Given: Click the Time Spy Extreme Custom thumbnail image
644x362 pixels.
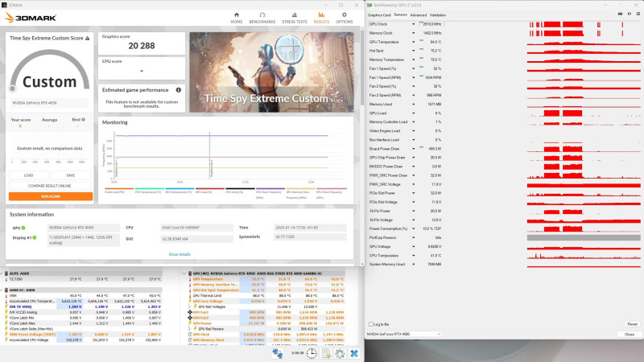Looking at the screenshot, I should coord(271,72).
